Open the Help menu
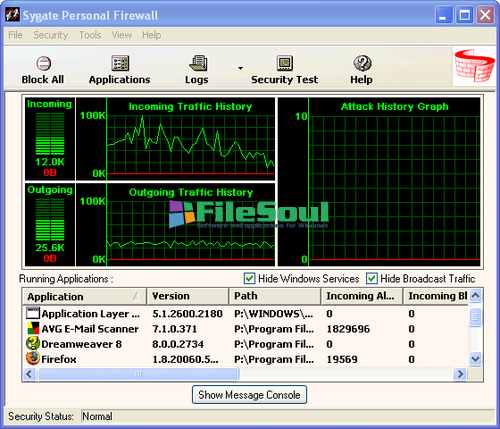 click(152, 35)
